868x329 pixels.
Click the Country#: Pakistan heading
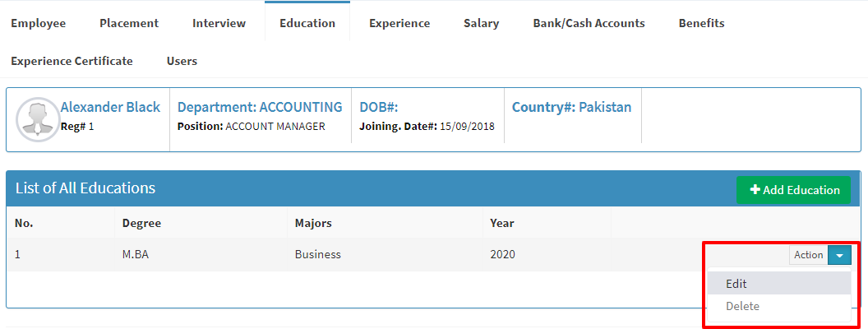571,107
